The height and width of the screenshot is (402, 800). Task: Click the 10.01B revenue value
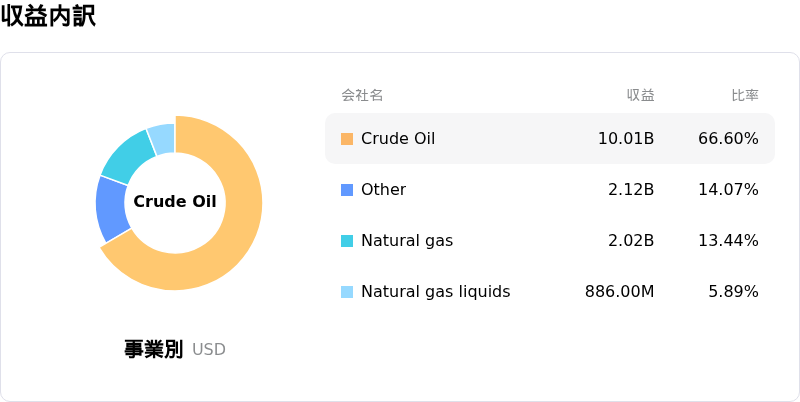coord(626,139)
